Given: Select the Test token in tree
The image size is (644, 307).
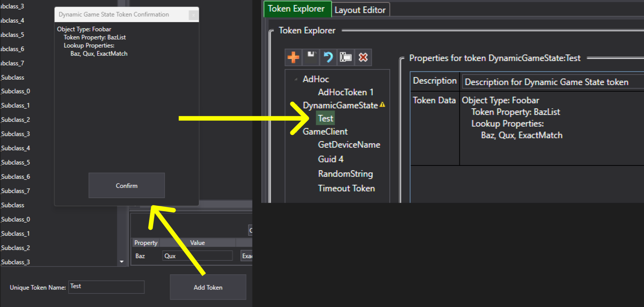Looking at the screenshot, I should (x=325, y=118).
